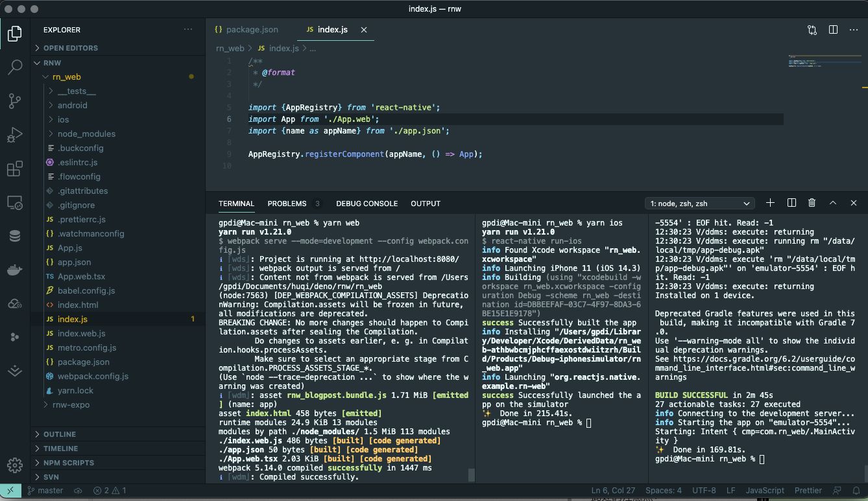
Task: Open the Run and Debug view
Action: tap(14, 135)
